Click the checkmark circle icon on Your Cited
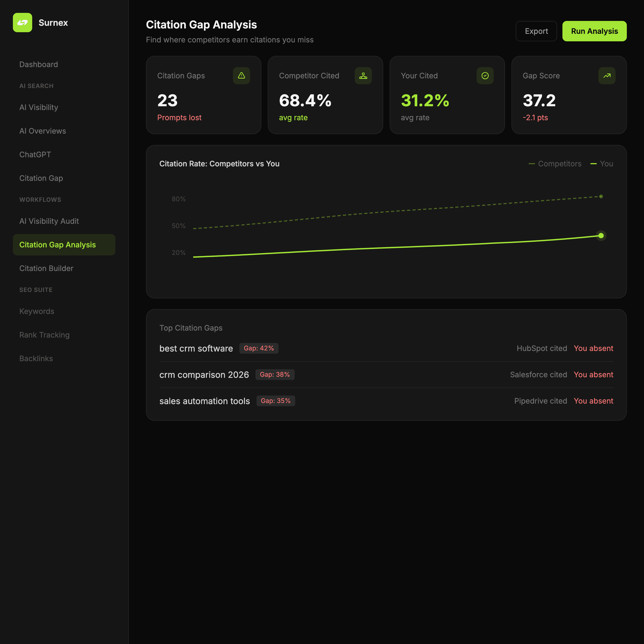 485,76
